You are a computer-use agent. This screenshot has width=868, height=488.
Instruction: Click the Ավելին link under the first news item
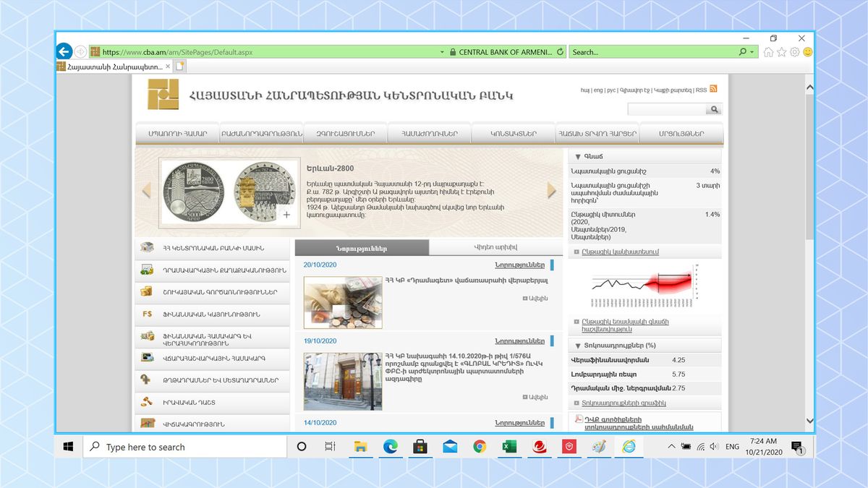537,297
